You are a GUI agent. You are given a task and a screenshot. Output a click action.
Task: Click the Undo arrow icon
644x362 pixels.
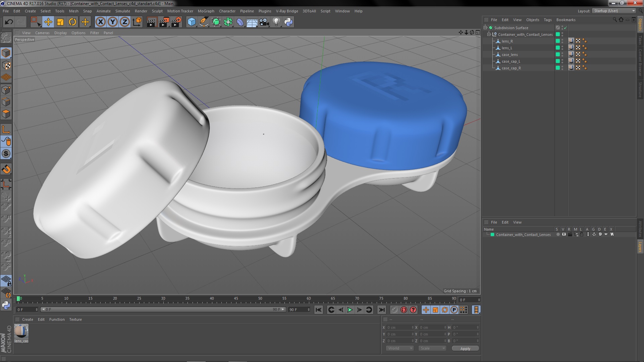9,22
